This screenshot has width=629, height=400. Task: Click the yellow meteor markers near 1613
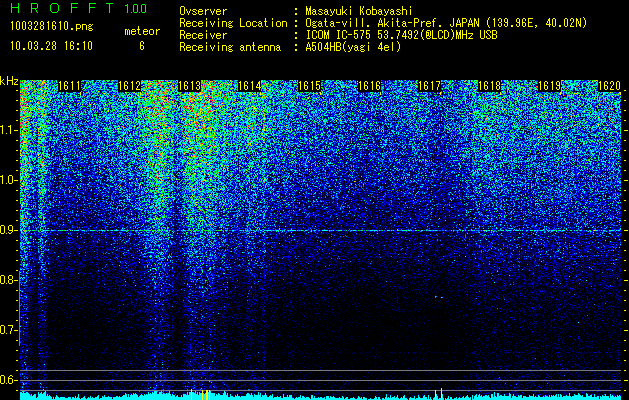pos(201,394)
